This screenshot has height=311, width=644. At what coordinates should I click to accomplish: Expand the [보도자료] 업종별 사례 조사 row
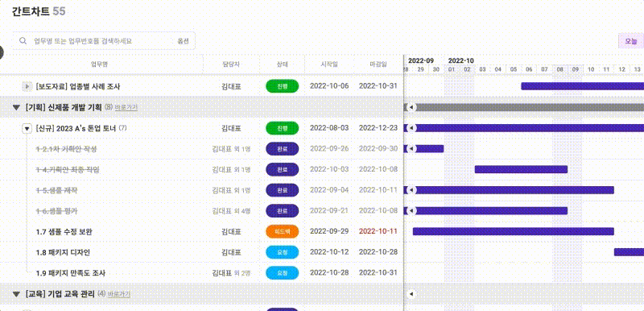(27, 87)
